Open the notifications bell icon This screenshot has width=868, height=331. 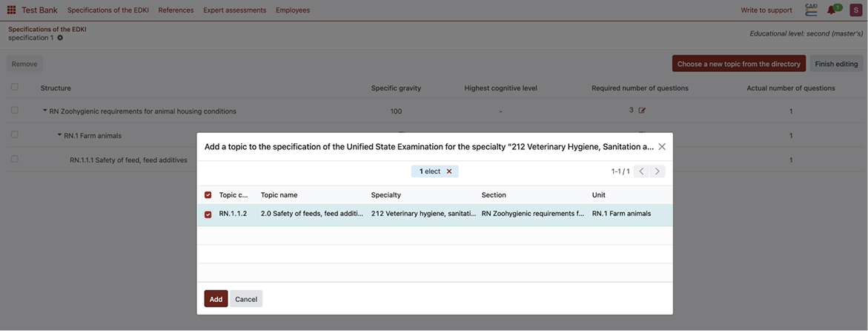[831, 10]
